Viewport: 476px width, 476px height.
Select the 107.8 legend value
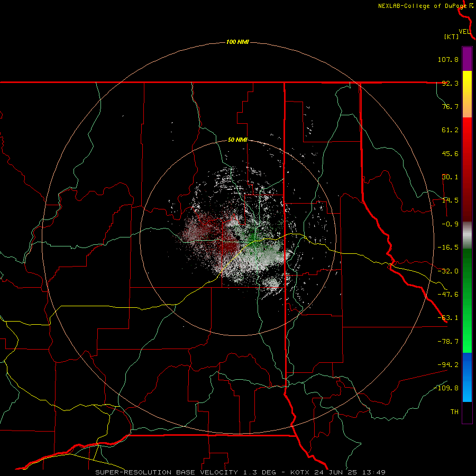[448, 59]
